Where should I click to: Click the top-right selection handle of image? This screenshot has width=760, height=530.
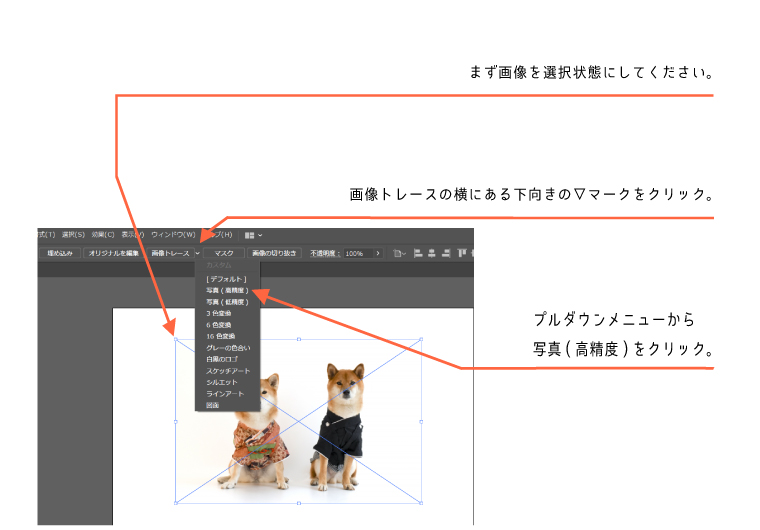pyautogui.click(x=421, y=339)
